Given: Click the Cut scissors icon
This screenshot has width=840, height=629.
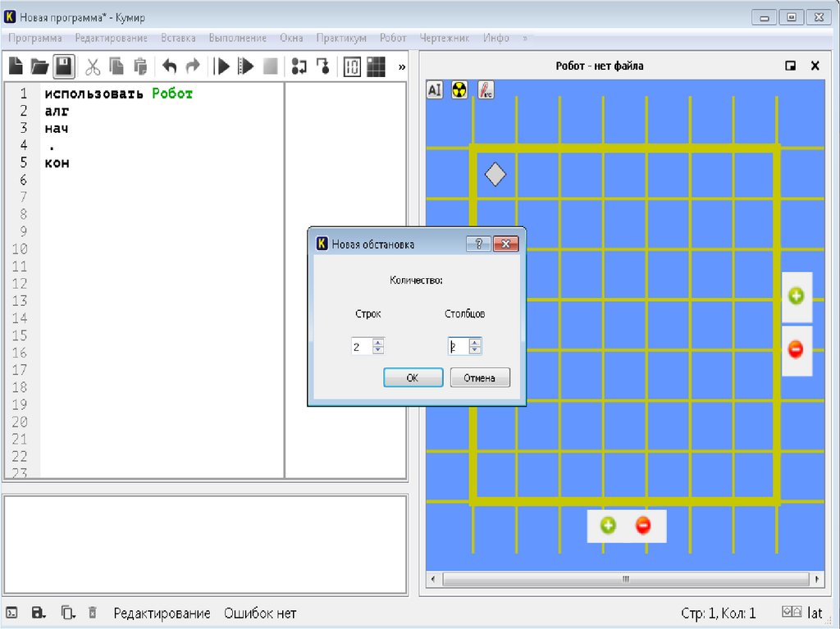Looking at the screenshot, I should 93,66.
